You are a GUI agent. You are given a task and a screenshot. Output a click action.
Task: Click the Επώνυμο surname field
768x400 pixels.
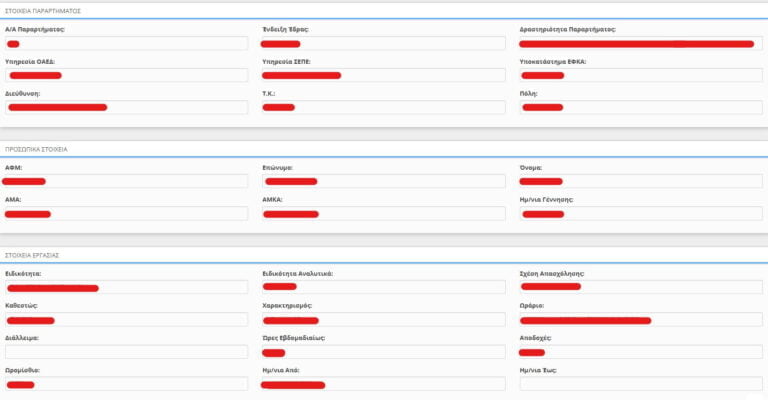click(383, 181)
